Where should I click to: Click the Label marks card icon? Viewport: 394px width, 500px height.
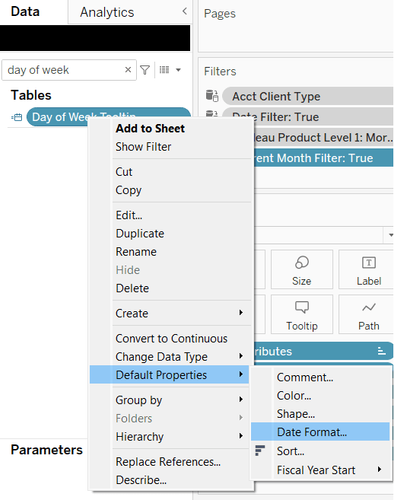pos(369,263)
